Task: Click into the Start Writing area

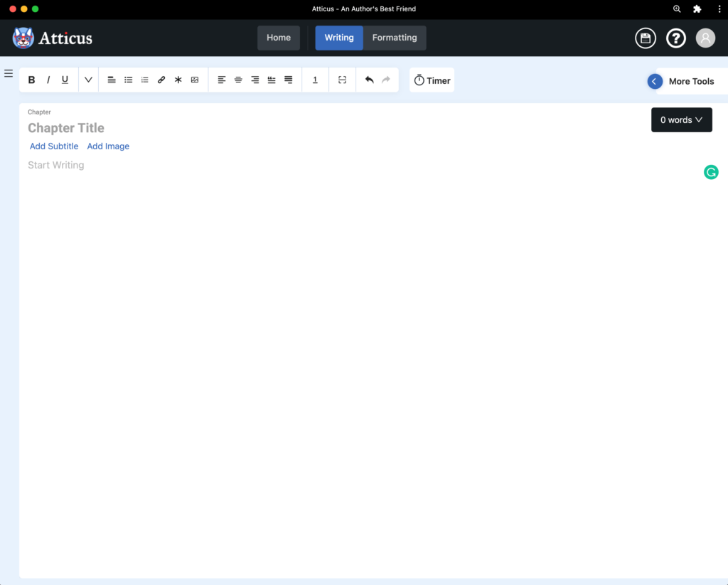Action: (55, 166)
